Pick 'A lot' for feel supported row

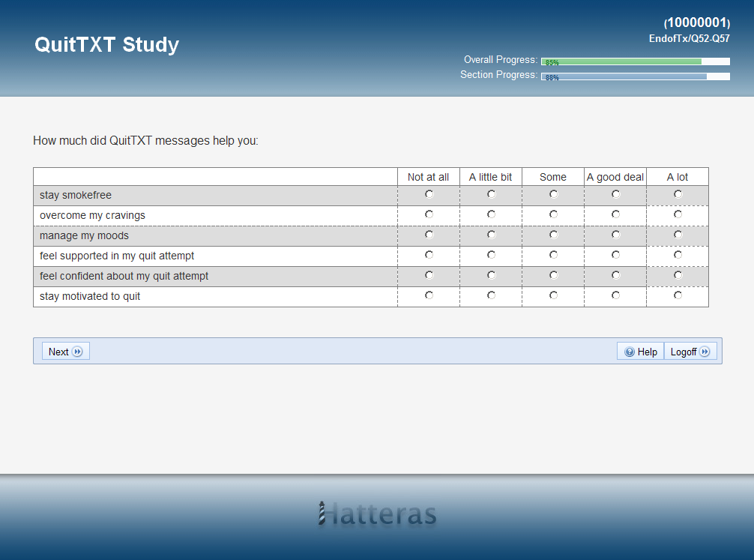pyautogui.click(x=678, y=254)
